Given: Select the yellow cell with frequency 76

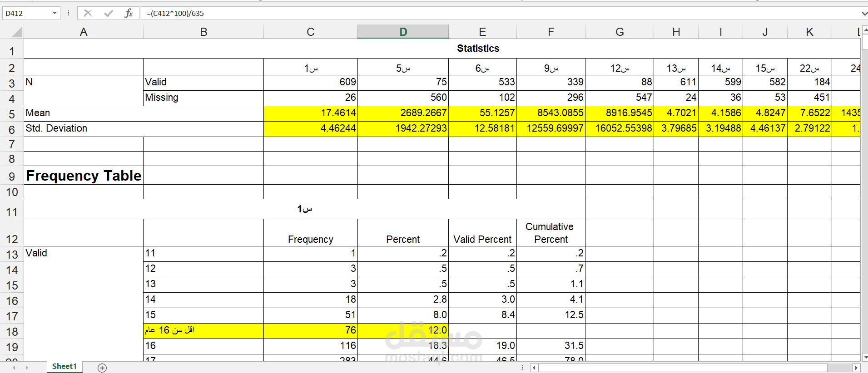Looking at the screenshot, I should tap(311, 331).
